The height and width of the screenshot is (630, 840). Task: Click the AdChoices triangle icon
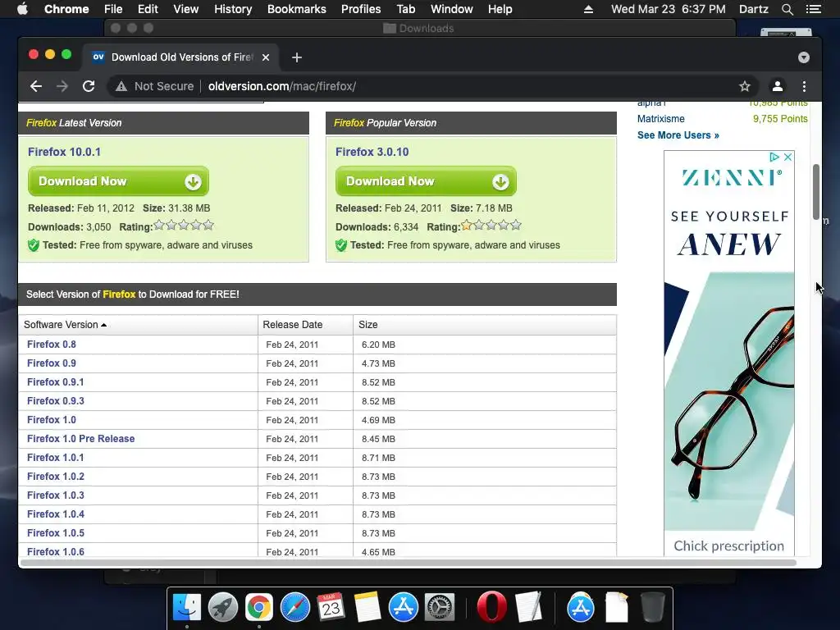click(774, 157)
